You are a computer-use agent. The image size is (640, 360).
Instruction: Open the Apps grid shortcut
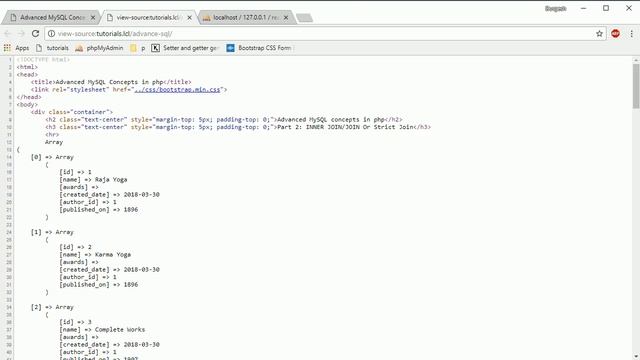(x=16, y=48)
